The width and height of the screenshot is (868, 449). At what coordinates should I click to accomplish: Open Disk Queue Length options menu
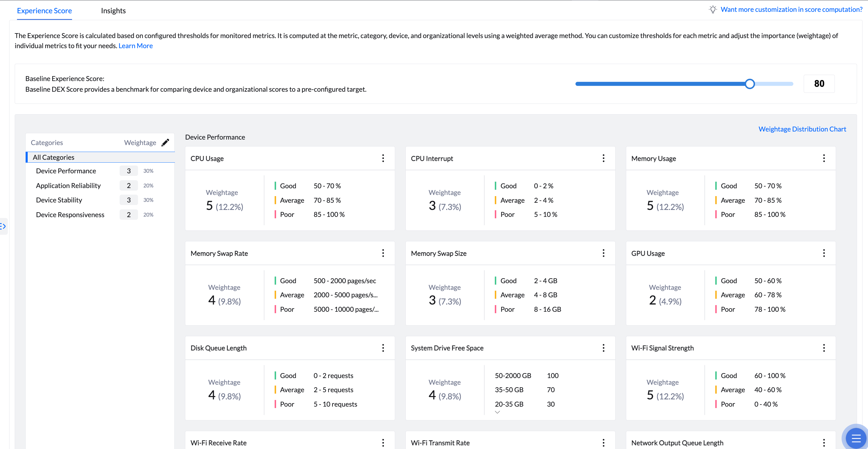pyautogui.click(x=383, y=348)
